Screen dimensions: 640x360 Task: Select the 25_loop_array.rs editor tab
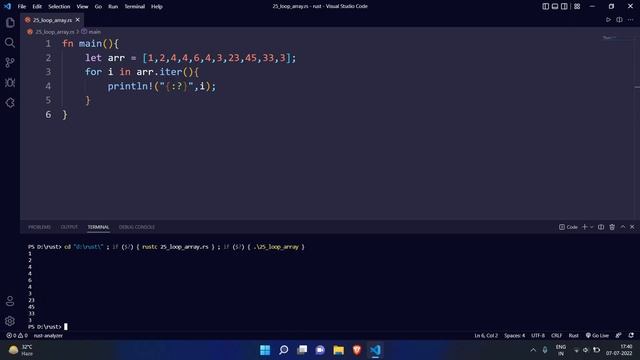coord(52,20)
